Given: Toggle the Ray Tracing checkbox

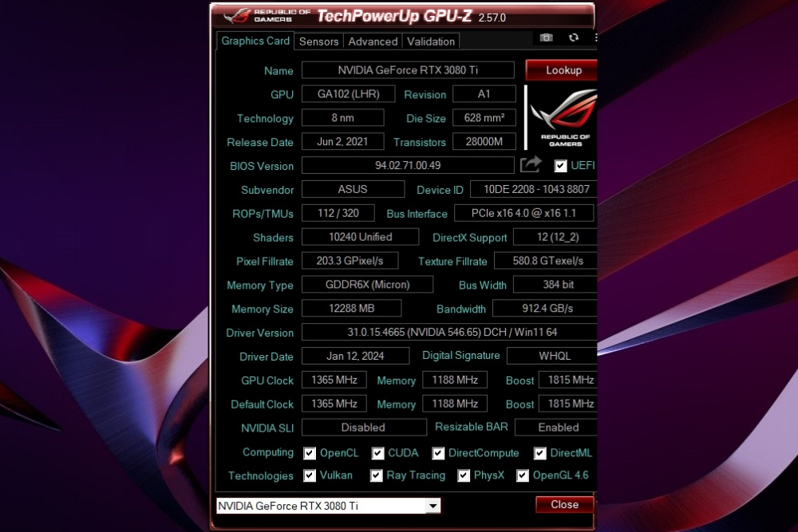Looking at the screenshot, I should tap(376, 475).
